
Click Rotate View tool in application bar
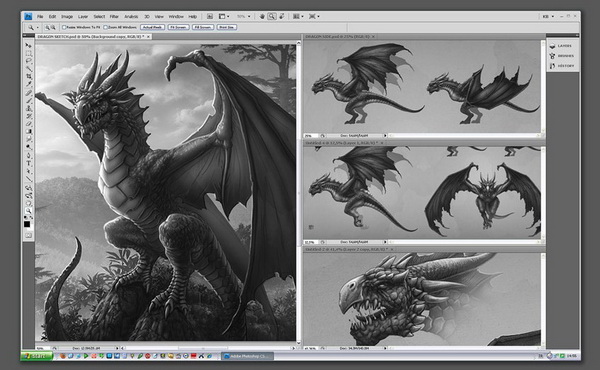282,16
